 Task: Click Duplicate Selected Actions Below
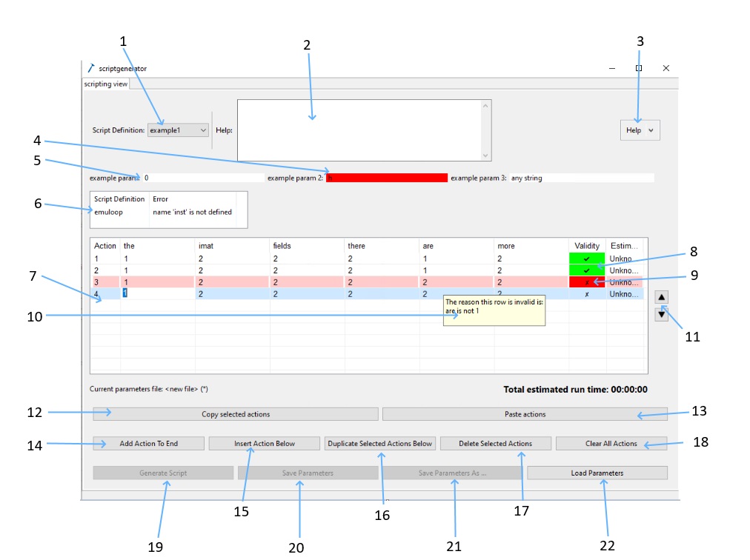point(380,444)
